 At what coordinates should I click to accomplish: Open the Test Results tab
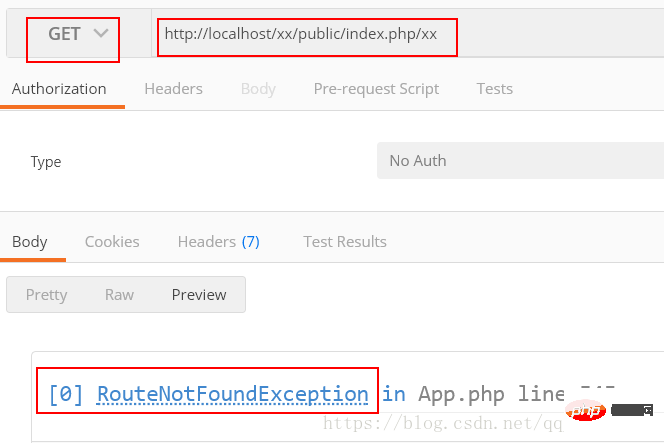pyautogui.click(x=345, y=242)
